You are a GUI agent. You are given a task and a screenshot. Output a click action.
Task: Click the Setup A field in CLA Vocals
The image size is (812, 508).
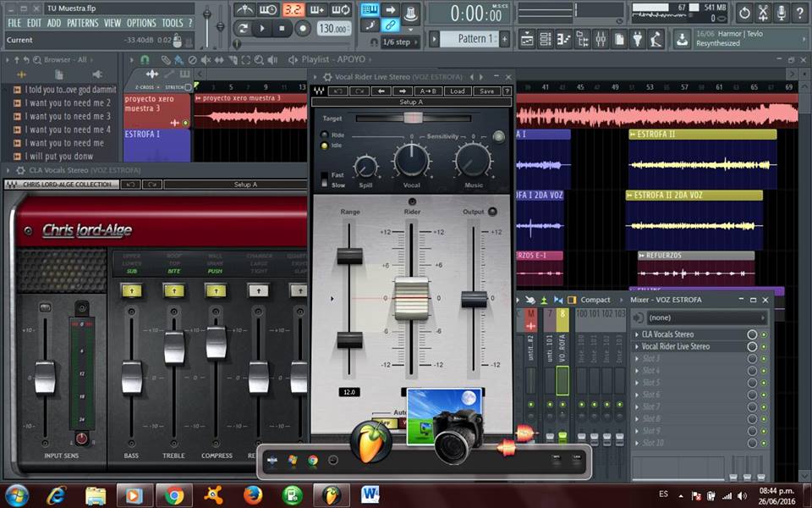point(245,184)
